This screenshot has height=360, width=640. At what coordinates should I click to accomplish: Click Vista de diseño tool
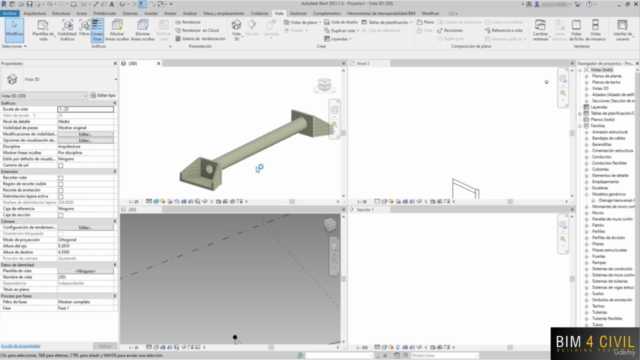(x=341, y=22)
